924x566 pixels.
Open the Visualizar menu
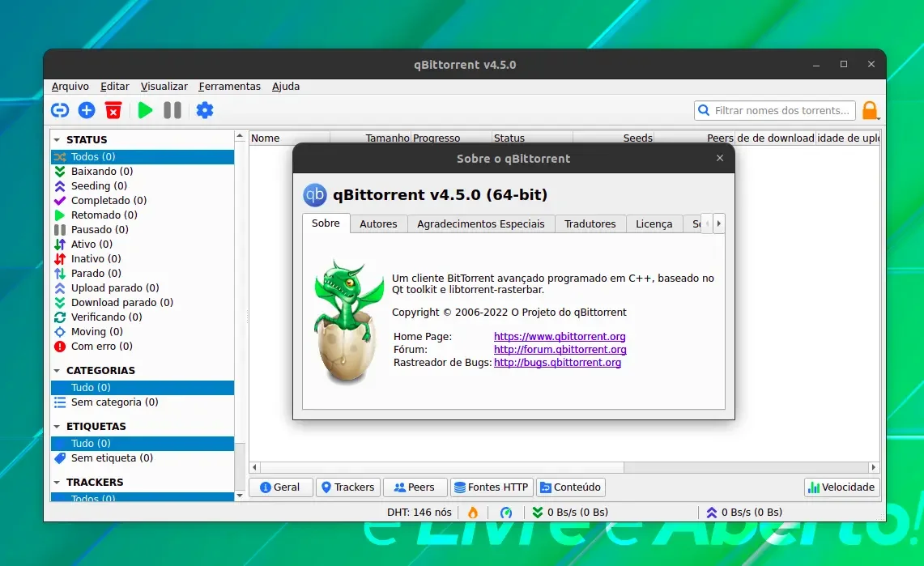coord(164,87)
